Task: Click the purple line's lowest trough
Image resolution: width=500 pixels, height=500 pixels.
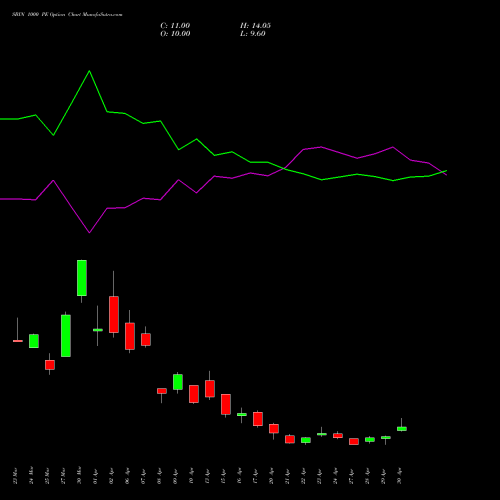Action: click(x=89, y=232)
